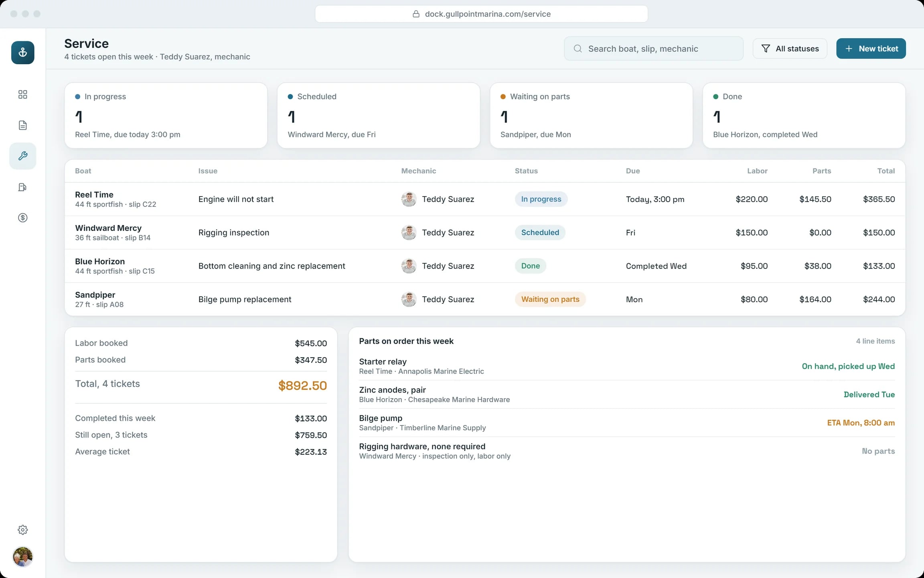Click the padlock icon in address bar
Viewport: 924px width, 578px height.
pyautogui.click(x=416, y=14)
